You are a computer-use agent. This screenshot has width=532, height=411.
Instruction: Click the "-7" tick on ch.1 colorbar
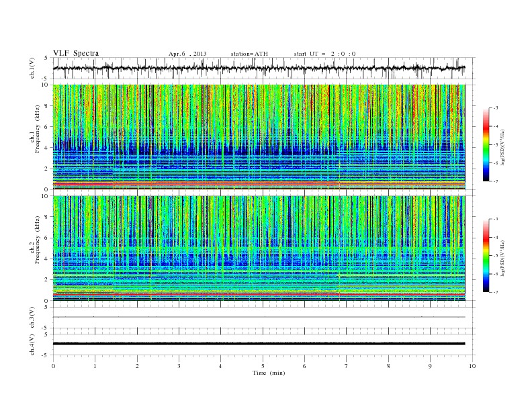point(495,181)
